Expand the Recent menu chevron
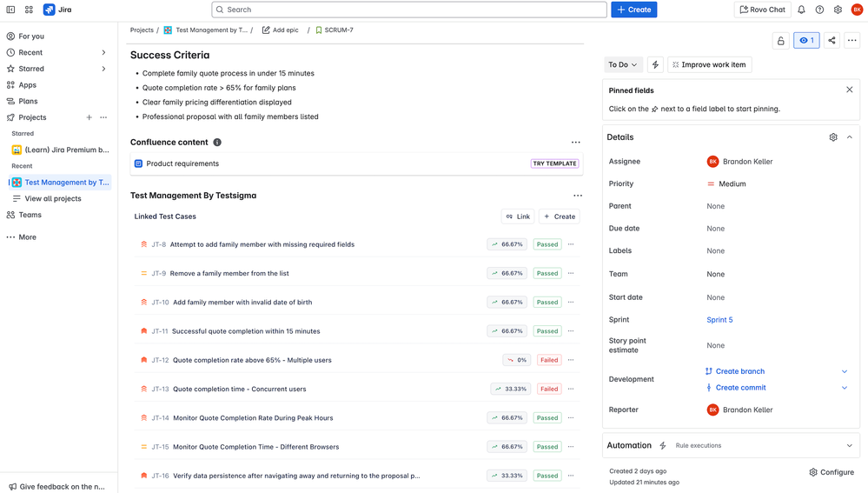This screenshot has height=493, width=868. pyautogui.click(x=103, y=53)
